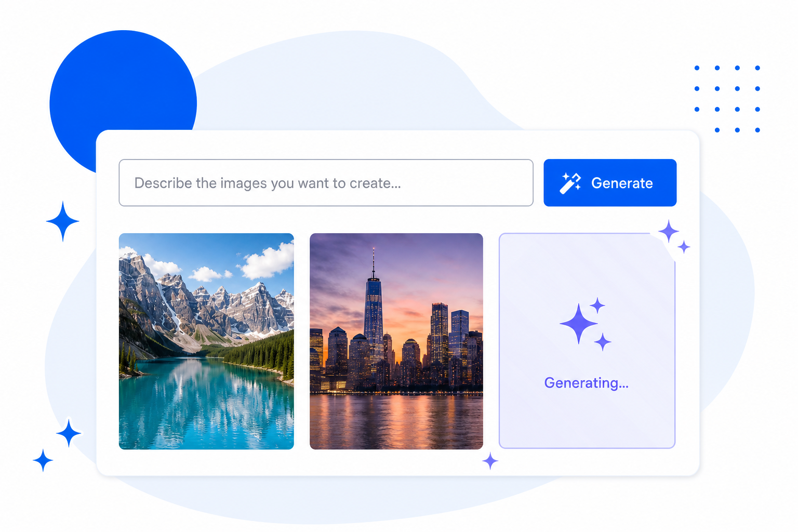Click the image description prompt field

click(x=326, y=183)
